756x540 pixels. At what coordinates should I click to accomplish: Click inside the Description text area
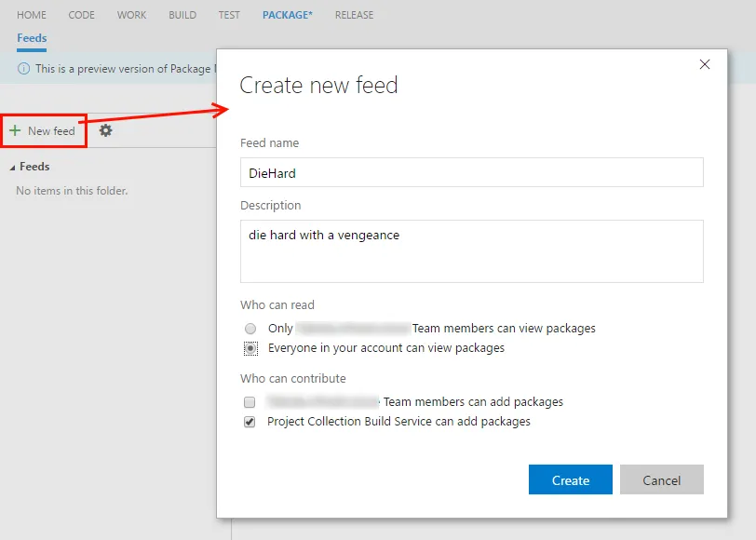point(470,250)
